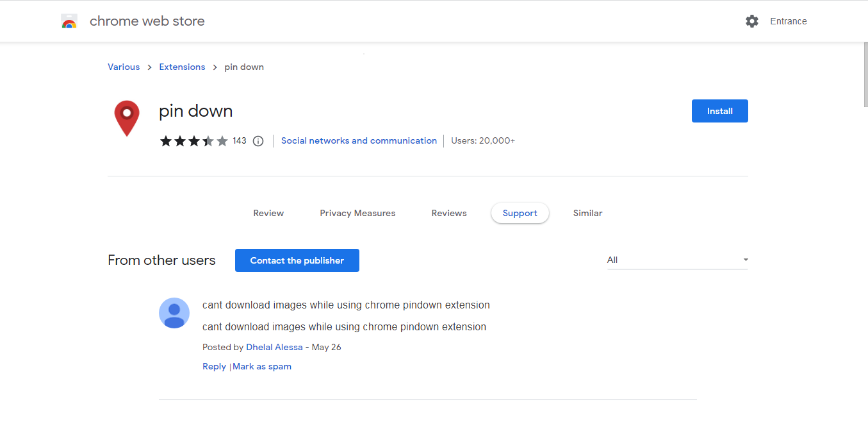Mark the post as spam
This screenshot has height=422, width=868.
[262, 366]
